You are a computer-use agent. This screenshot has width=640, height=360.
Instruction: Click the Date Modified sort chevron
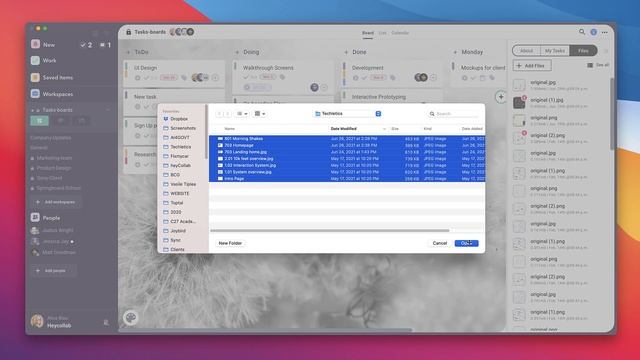384,129
